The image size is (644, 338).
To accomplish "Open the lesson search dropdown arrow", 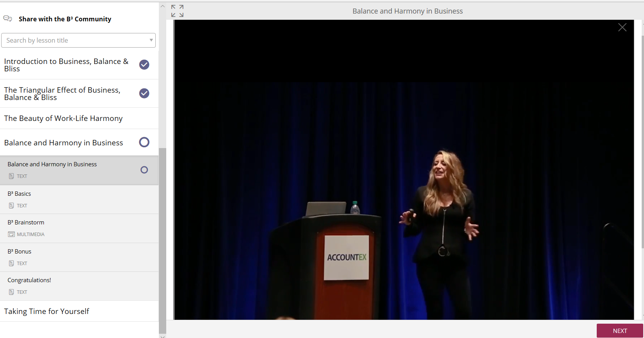I will click(x=151, y=40).
